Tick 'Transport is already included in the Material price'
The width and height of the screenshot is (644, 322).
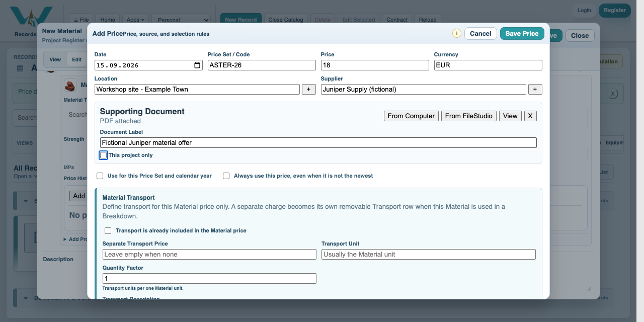108,231
